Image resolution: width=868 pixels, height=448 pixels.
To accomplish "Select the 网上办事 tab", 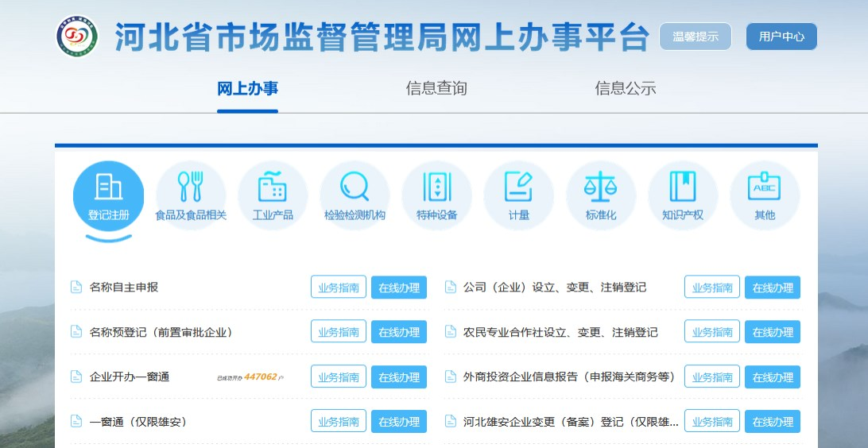I will coord(247,88).
